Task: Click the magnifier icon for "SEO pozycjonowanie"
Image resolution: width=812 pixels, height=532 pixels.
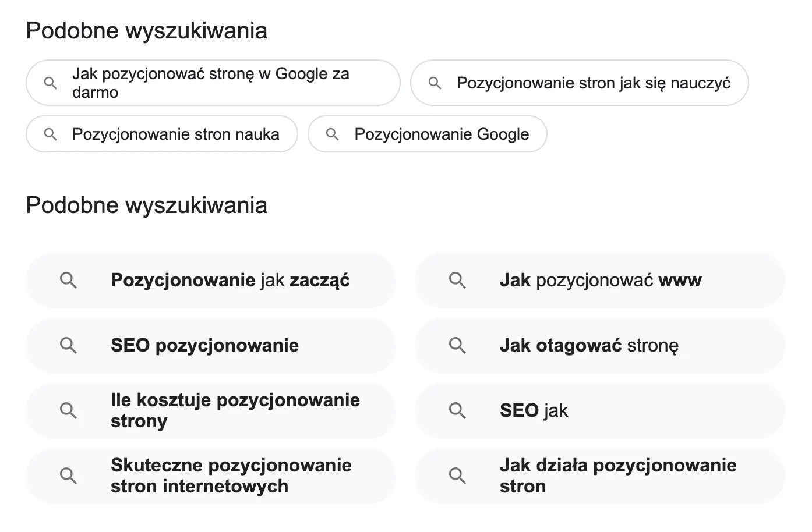Action: tap(68, 346)
